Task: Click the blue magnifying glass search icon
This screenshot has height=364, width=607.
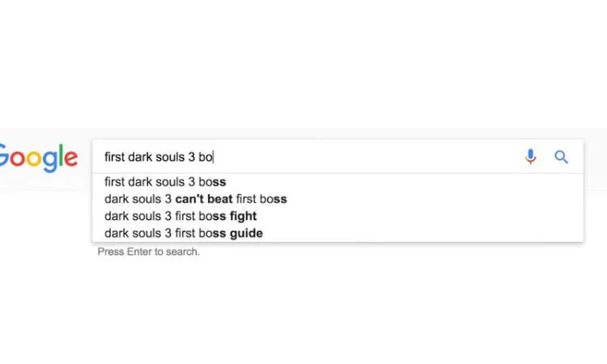Action: pyautogui.click(x=561, y=157)
